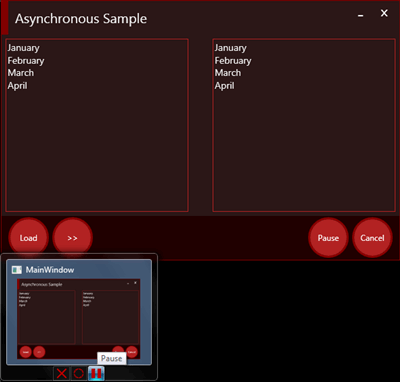
Task: Click the Pause thumbnail toolbar icon
Action: 96,373
